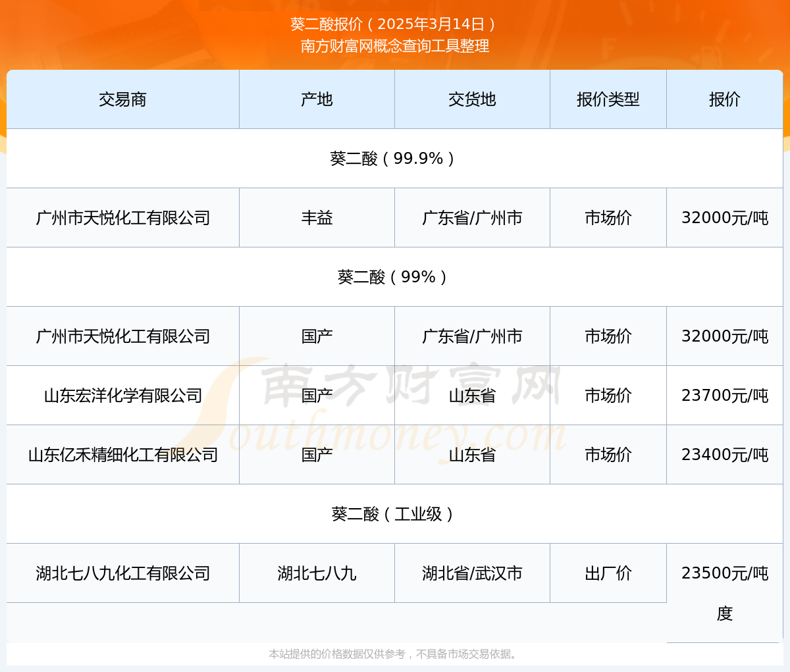
Task: Click the 交易商 column header
Action: [122, 99]
